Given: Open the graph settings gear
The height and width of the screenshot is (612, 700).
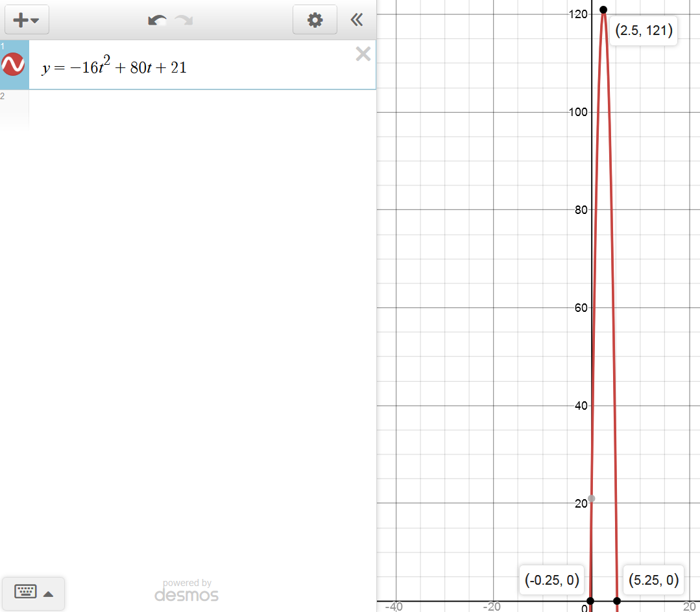Looking at the screenshot, I should click(x=315, y=20).
